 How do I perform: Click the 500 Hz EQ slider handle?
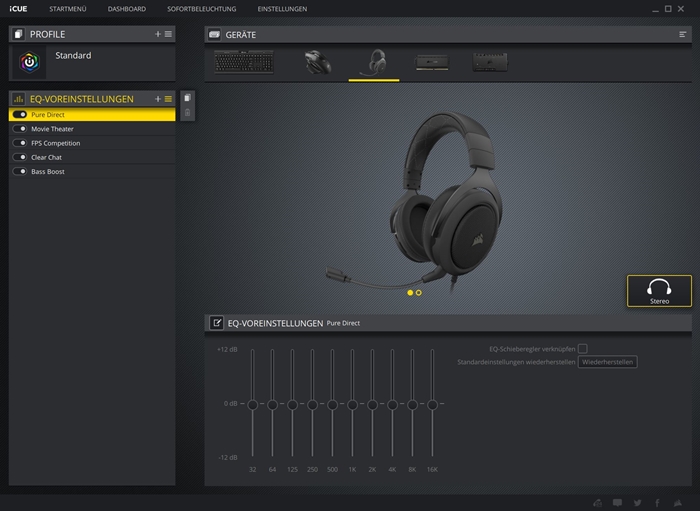pyautogui.click(x=332, y=405)
